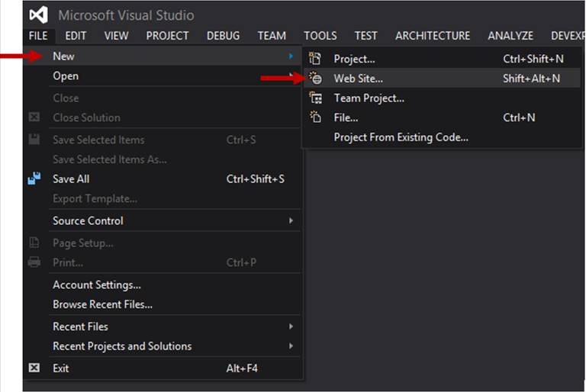Image resolution: width=586 pixels, height=392 pixels.
Task: Click the Save All disk icon
Action: pos(34,178)
